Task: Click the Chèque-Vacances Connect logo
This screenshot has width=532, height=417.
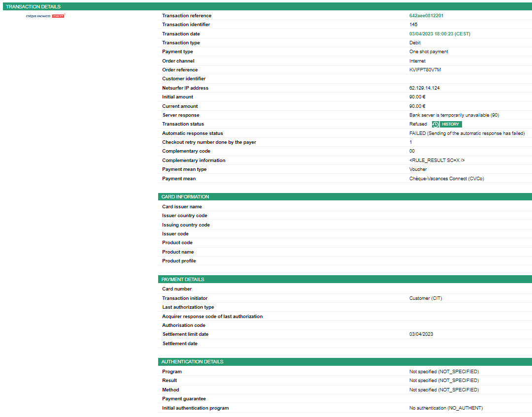Action: click(x=45, y=16)
